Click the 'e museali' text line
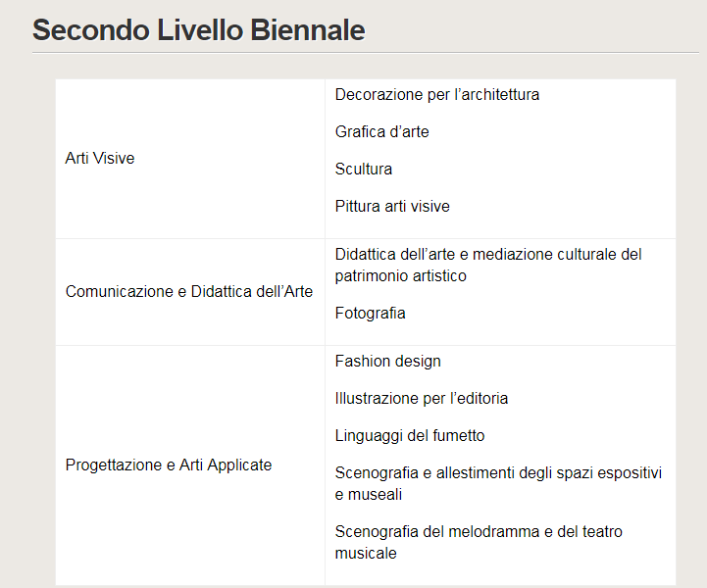707x588 pixels. pos(369,495)
